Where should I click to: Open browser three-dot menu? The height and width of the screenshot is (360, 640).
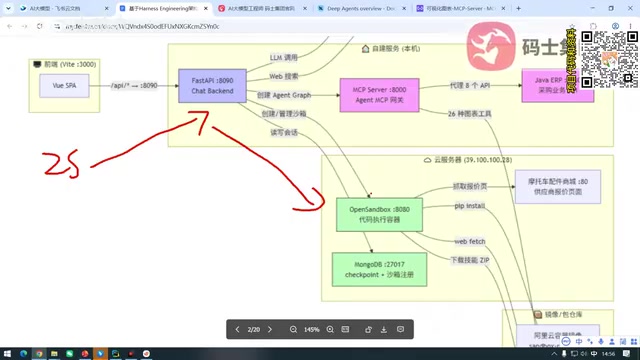pos(630,26)
